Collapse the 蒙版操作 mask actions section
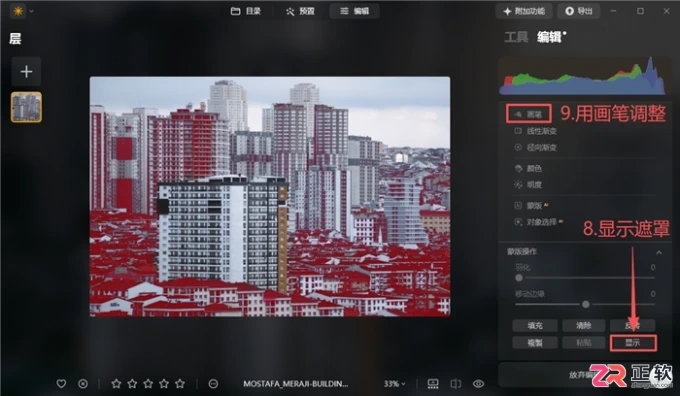Screen dimensions: 680x396 point(659,252)
